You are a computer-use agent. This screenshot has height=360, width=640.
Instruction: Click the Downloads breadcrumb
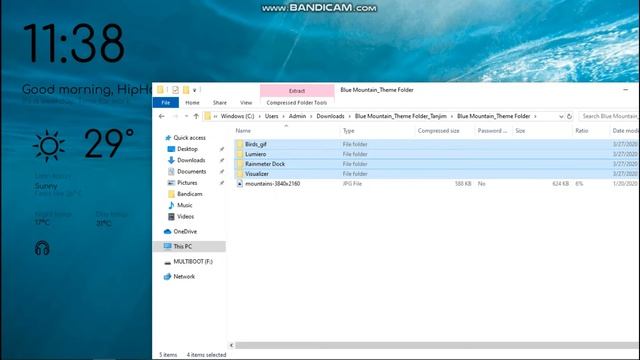(330, 116)
